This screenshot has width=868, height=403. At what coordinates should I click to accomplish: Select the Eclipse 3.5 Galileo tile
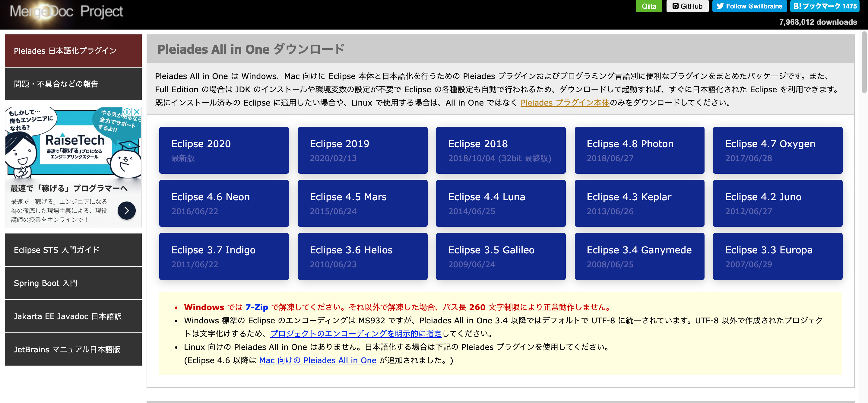click(501, 256)
